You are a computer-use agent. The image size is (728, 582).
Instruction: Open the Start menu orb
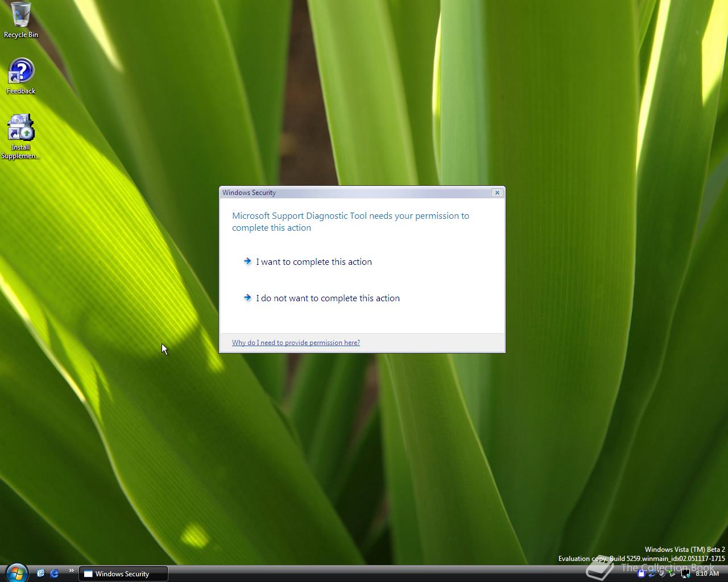[16, 572]
